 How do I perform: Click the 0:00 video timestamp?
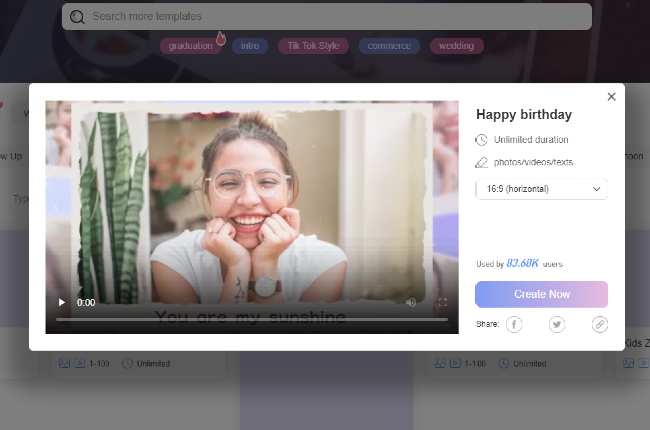point(86,303)
